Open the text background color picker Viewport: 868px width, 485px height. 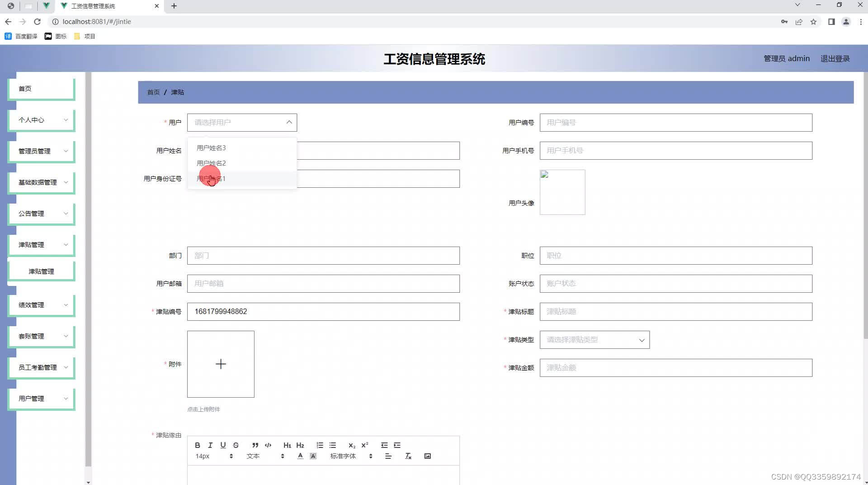coord(313,456)
